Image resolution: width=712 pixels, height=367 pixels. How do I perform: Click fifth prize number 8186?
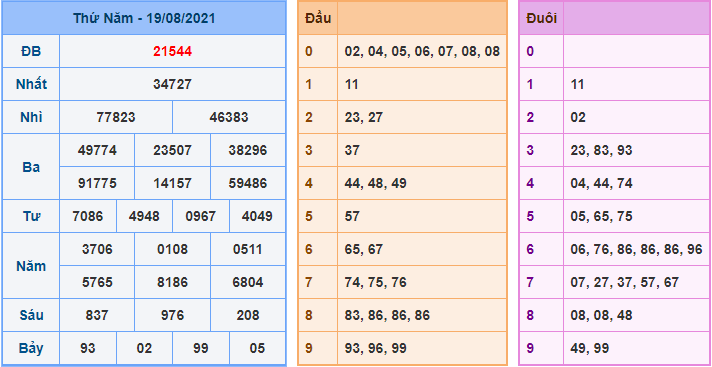173,282
